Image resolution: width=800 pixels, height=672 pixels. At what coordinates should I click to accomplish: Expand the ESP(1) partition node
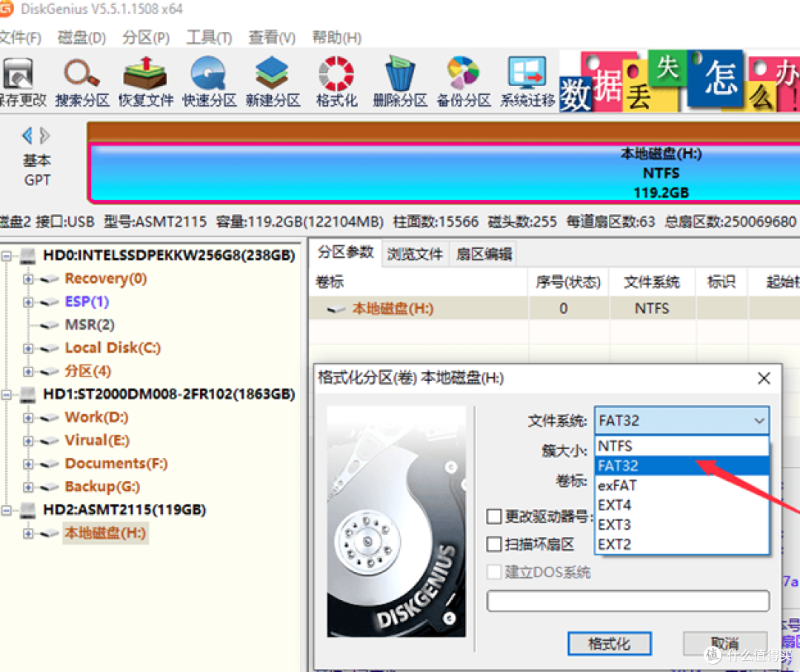tap(28, 302)
